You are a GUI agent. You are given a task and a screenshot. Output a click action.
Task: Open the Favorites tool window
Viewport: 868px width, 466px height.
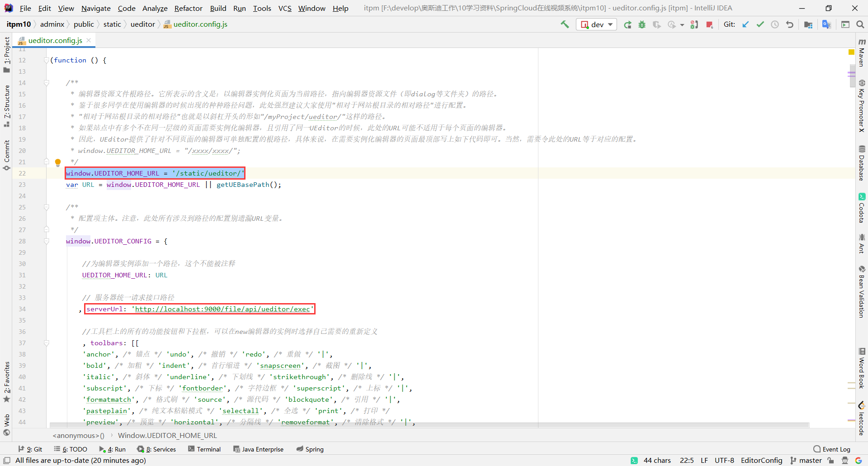click(x=6, y=381)
